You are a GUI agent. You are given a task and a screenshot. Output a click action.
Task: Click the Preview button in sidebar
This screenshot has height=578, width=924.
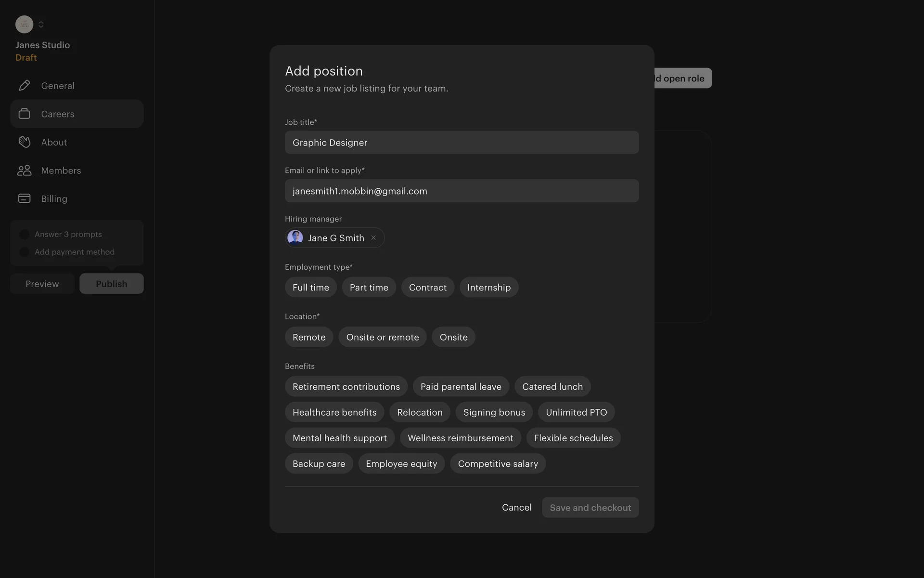click(42, 284)
